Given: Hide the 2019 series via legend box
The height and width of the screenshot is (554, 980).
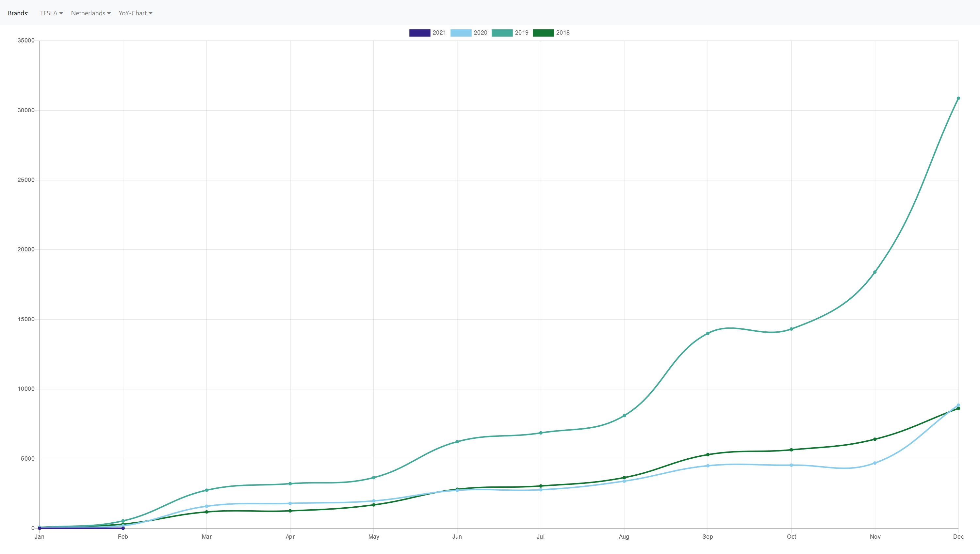Looking at the screenshot, I should (502, 33).
